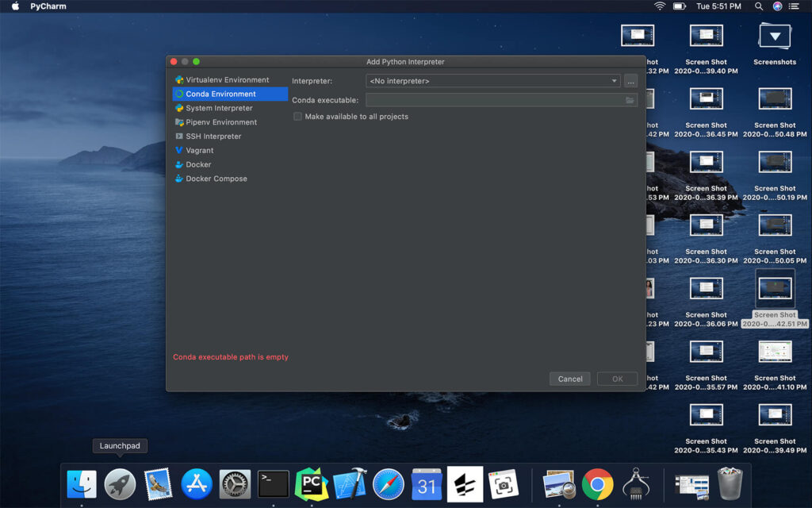The width and height of the screenshot is (812, 508).
Task: Open the calendar icon showing 31
Action: (427, 485)
